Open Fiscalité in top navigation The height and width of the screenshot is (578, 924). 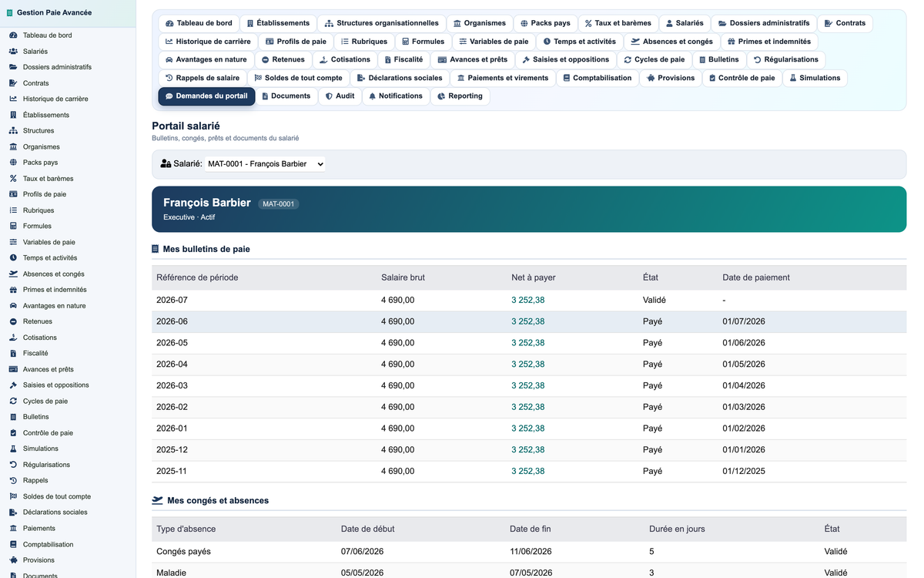pos(403,59)
